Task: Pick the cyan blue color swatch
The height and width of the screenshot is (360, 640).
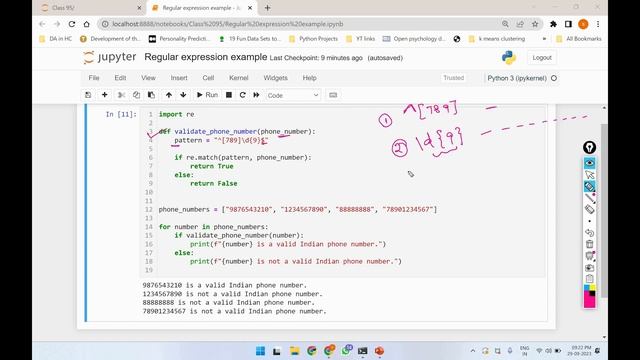Action: [587, 288]
